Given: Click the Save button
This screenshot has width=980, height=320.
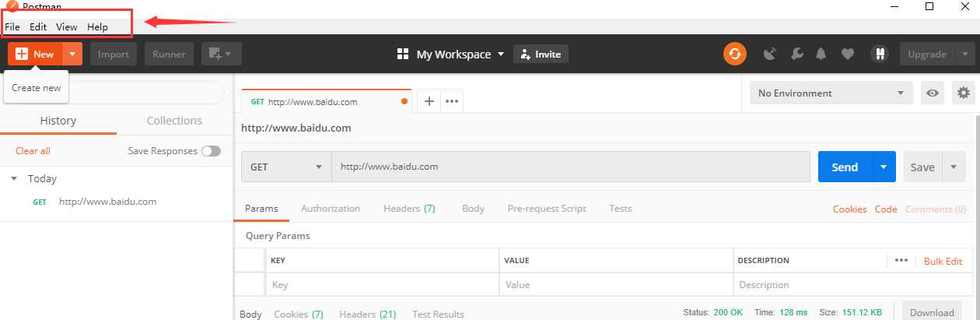Looking at the screenshot, I should coord(923,167).
